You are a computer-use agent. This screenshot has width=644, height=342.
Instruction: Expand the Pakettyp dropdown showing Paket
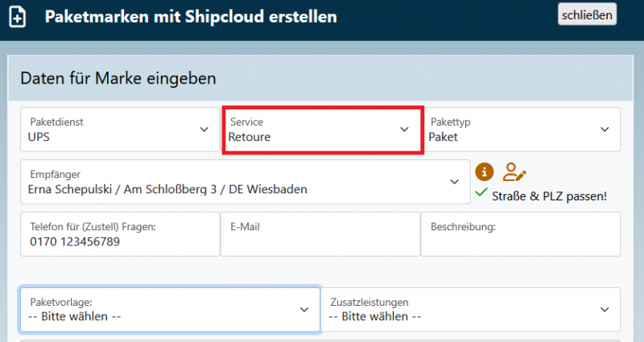click(x=520, y=130)
